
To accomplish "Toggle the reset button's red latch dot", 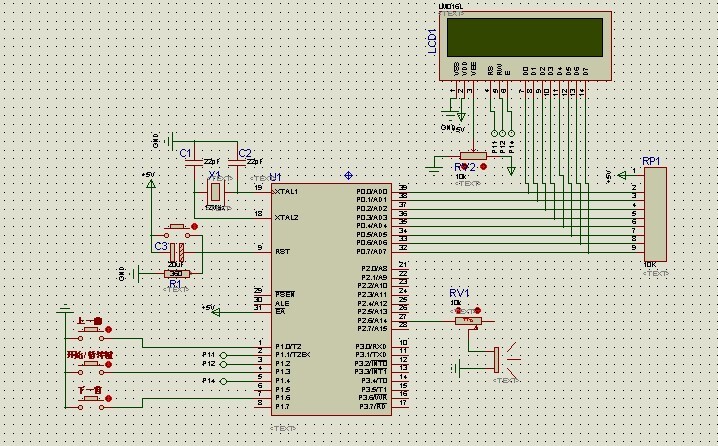I will (193, 226).
